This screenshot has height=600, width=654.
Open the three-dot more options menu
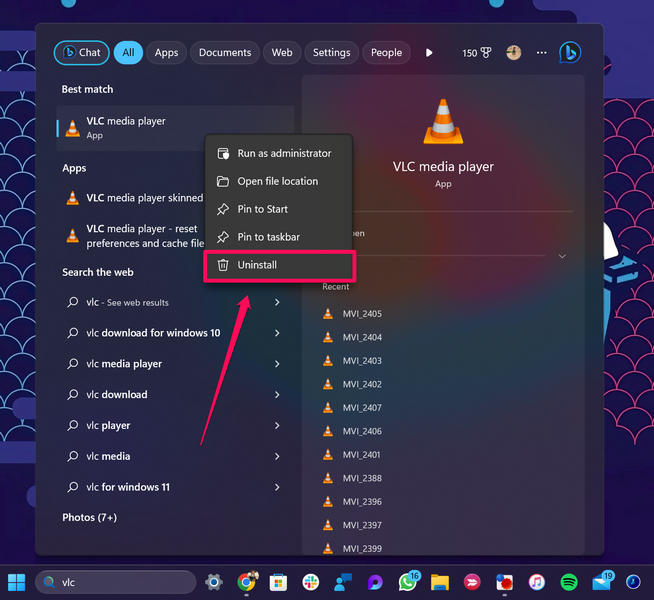click(x=542, y=53)
